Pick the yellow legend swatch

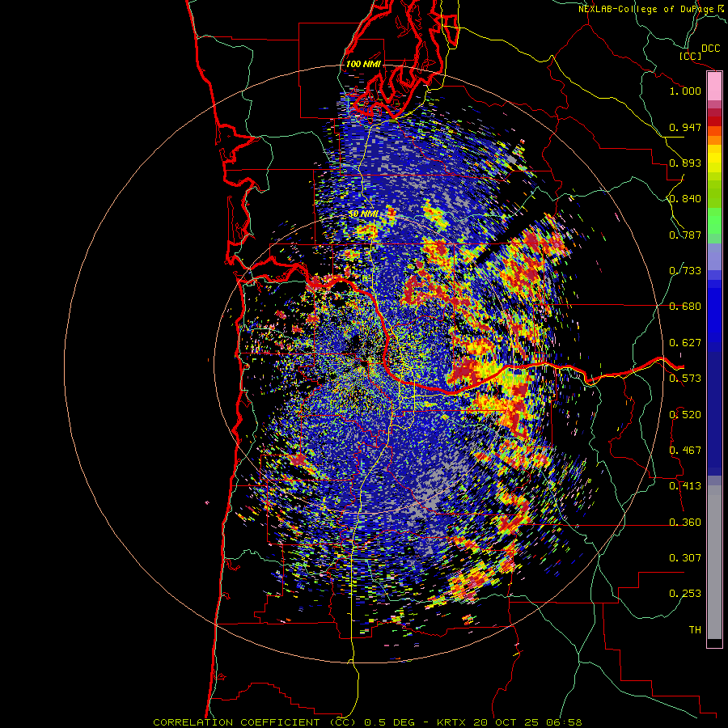click(x=714, y=158)
